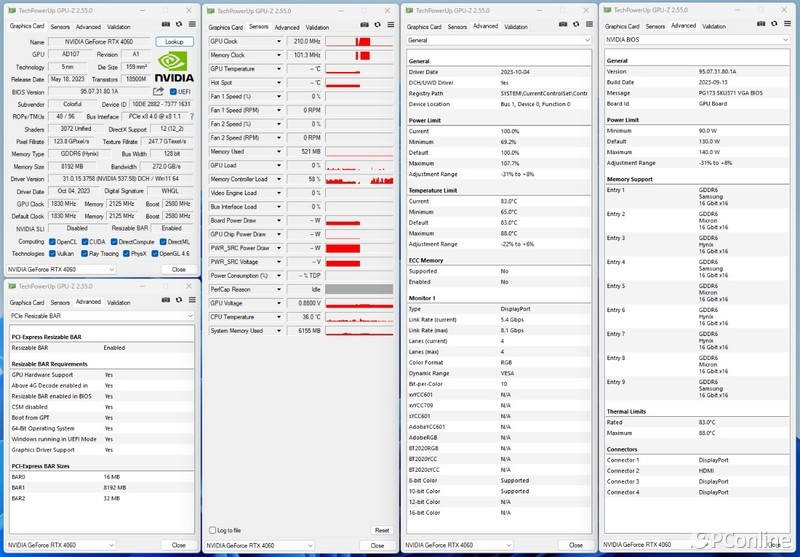Click the Memory Controller Load sensor graph
This screenshot has height=557, width=800.
point(359,179)
